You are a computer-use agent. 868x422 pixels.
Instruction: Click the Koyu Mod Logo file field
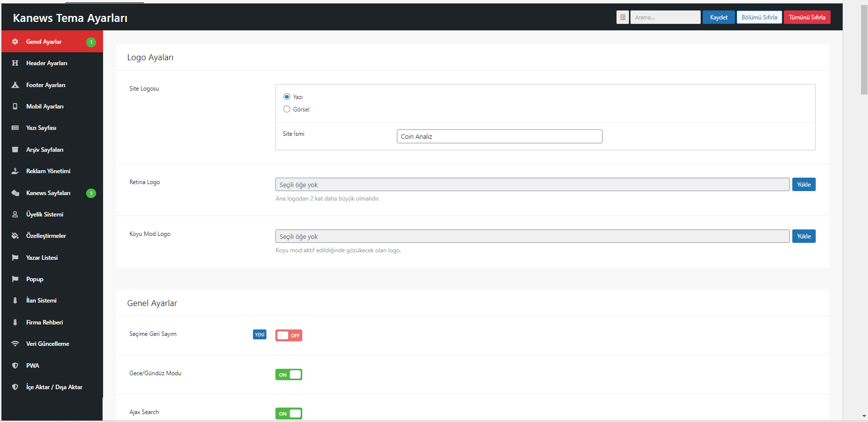532,236
